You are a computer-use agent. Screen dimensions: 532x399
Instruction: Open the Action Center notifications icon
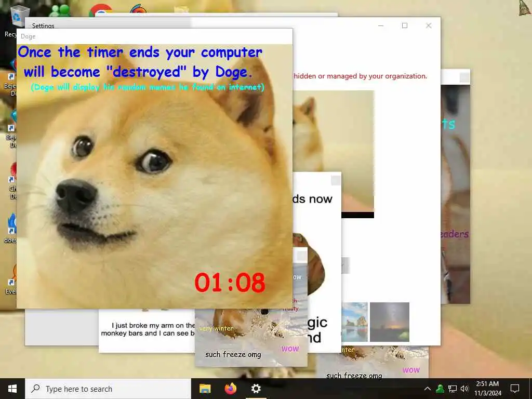[515, 389]
